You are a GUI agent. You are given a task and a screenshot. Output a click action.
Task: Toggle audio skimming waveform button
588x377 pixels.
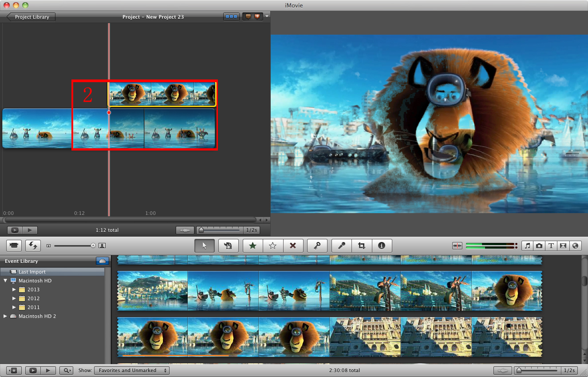click(x=458, y=246)
